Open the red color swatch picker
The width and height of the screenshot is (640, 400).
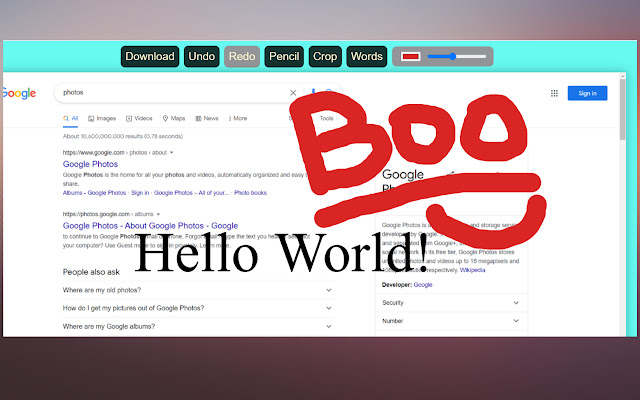(411, 56)
